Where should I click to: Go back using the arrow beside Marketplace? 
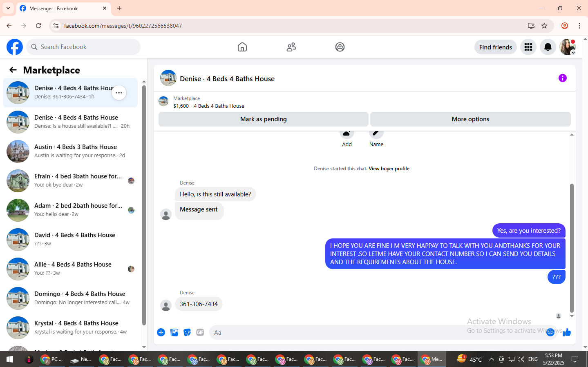[x=13, y=70]
